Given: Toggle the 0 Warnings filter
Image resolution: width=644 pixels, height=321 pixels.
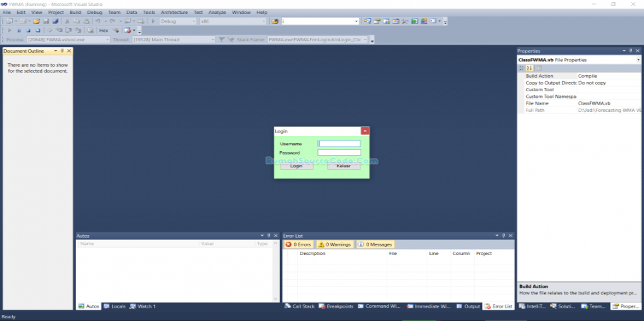Looking at the screenshot, I should [x=334, y=244].
